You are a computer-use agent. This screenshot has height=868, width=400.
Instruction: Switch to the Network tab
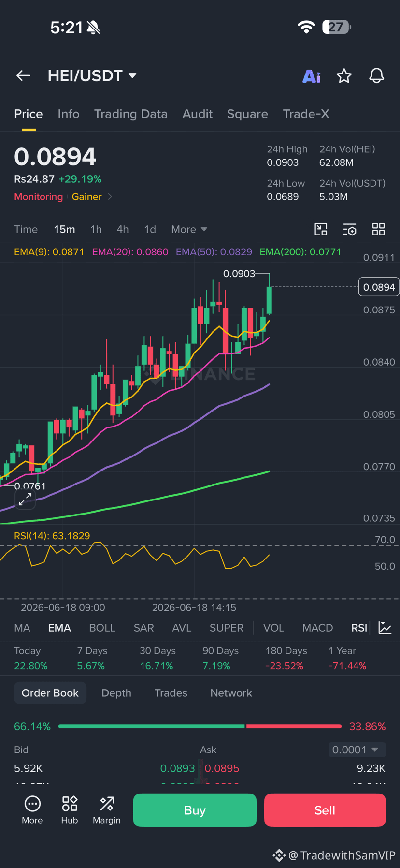(x=231, y=693)
